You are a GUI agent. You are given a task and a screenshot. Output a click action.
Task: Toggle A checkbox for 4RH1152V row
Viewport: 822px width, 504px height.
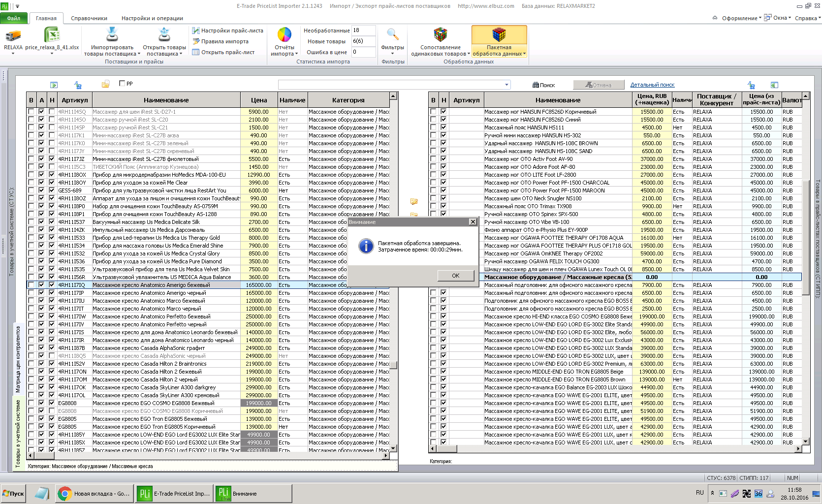coord(41,364)
